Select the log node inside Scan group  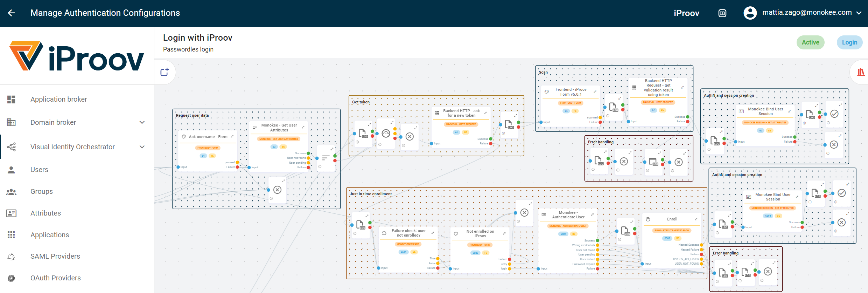pyautogui.click(x=613, y=107)
